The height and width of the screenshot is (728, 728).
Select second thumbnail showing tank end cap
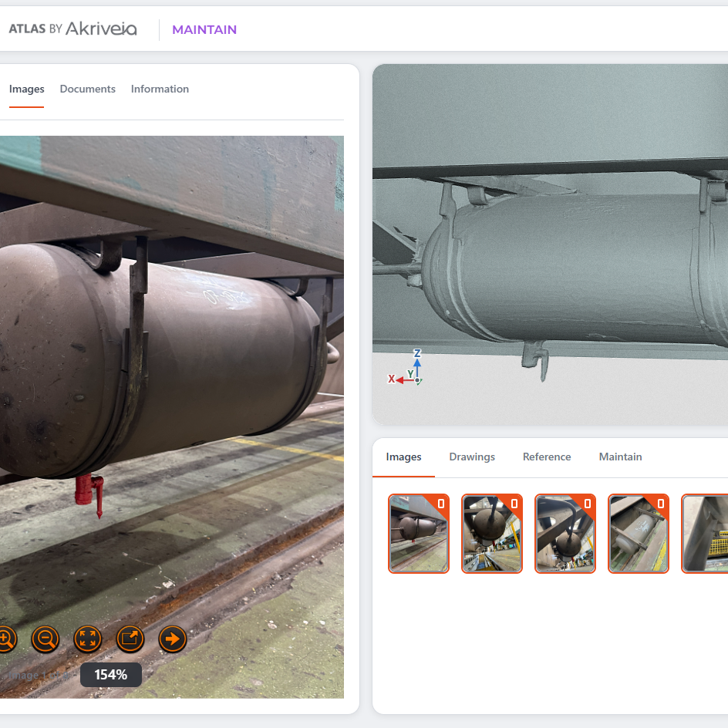tap(492, 534)
